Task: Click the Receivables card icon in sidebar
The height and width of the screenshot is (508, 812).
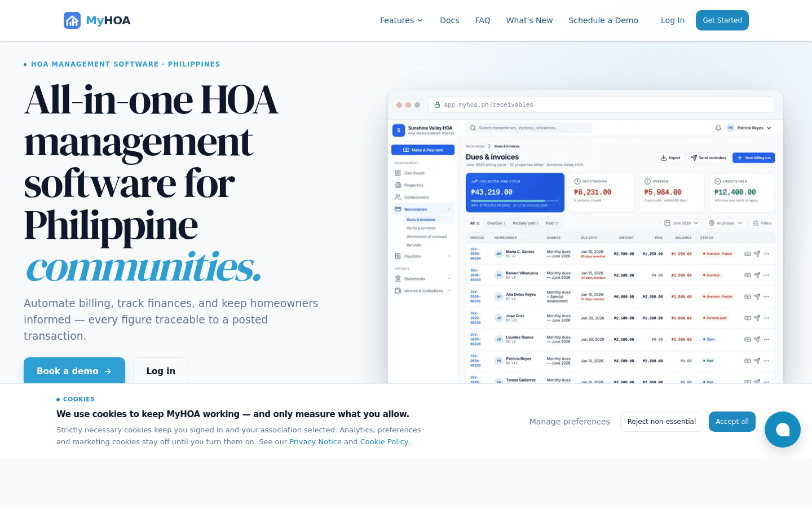Action: click(x=398, y=209)
